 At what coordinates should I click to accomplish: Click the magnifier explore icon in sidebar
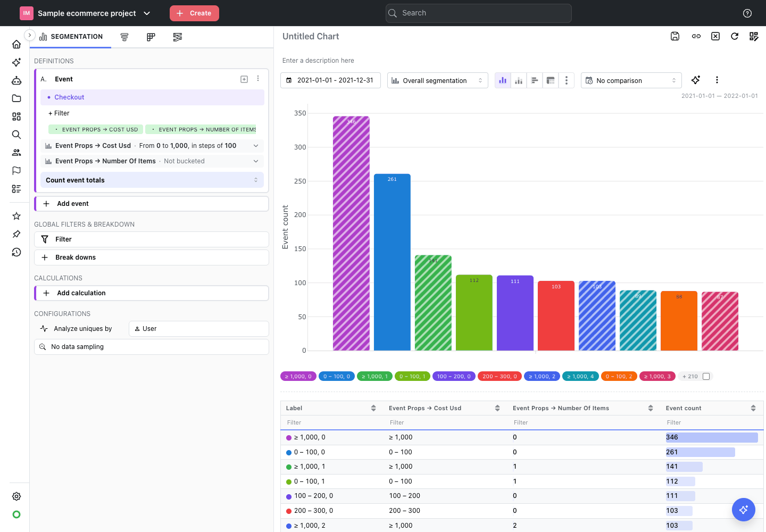coord(16,135)
